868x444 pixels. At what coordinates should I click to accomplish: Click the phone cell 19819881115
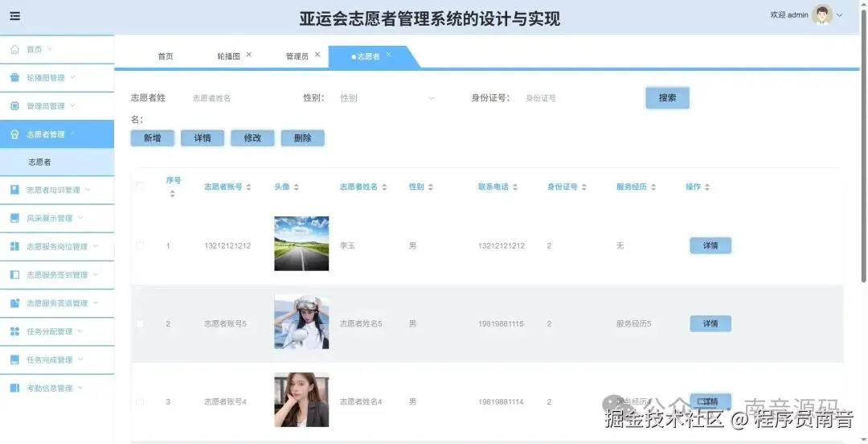coord(501,323)
